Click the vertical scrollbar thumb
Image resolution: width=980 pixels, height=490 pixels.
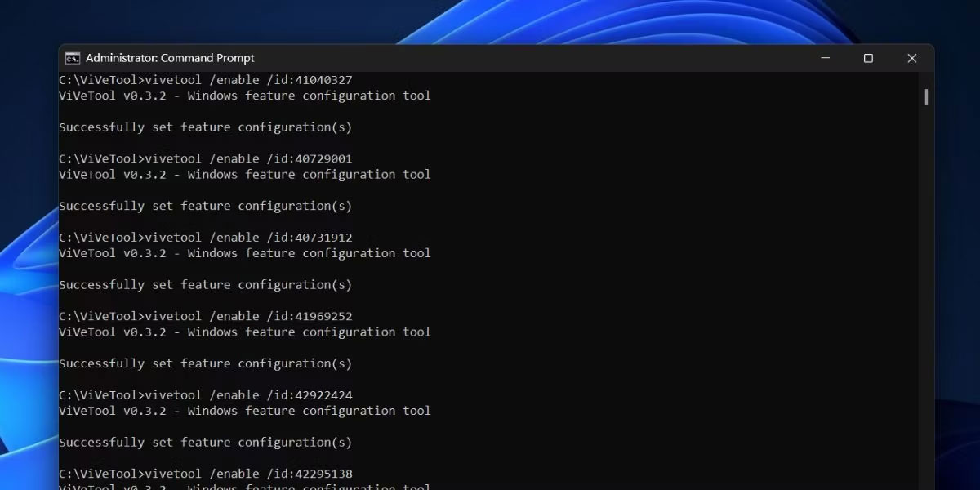[x=926, y=97]
